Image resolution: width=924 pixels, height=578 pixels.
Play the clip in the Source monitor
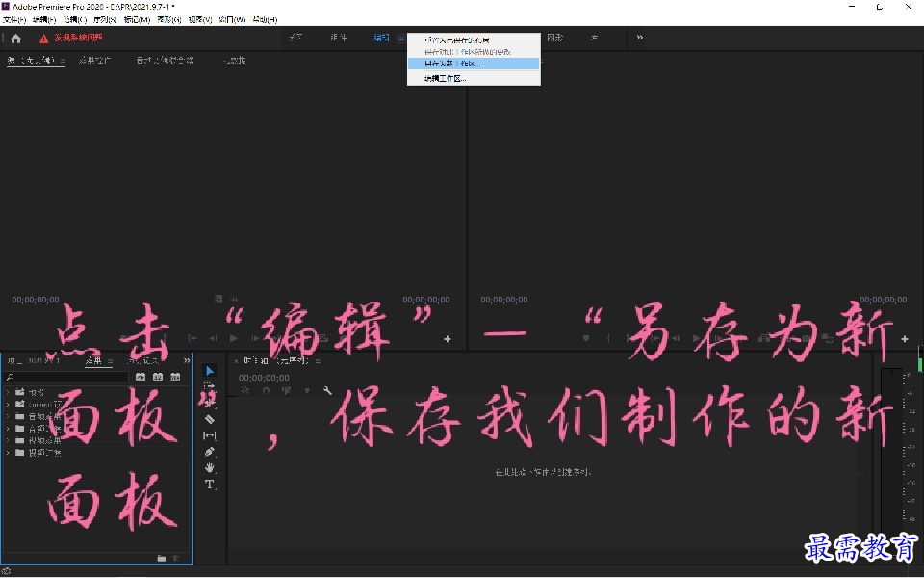pyautogui.click(x=234, y=338)
